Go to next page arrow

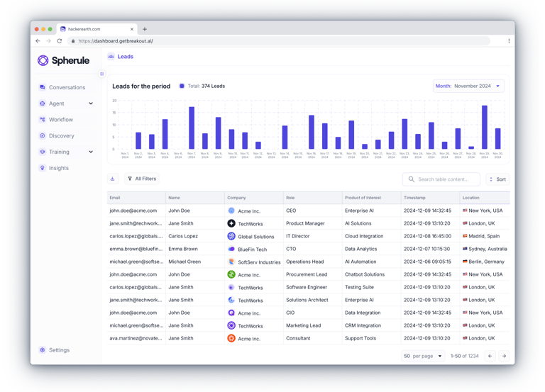coord(504,356)
